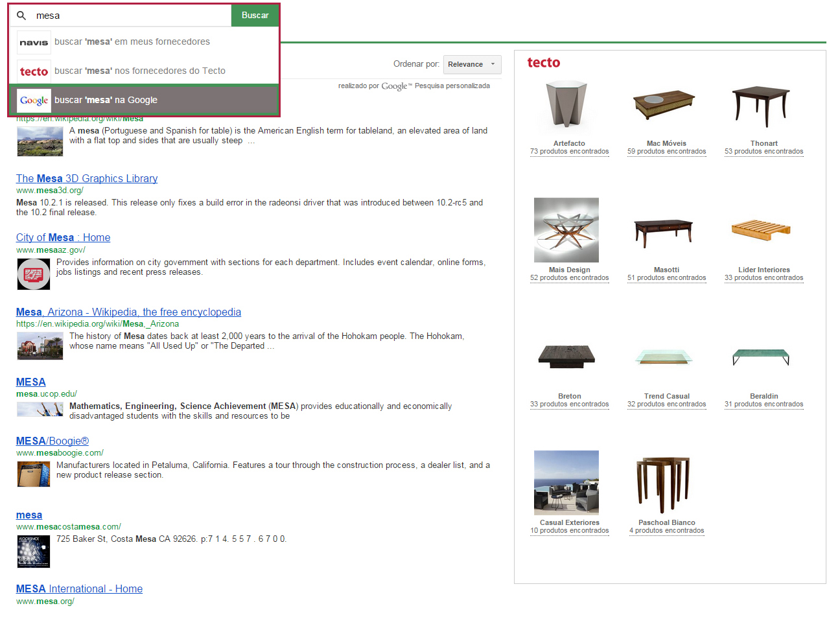The width and height of the screenshot is (840, 630).
Task: Click '52 produtos encontrados' under Mais Design
Action: 569,278
